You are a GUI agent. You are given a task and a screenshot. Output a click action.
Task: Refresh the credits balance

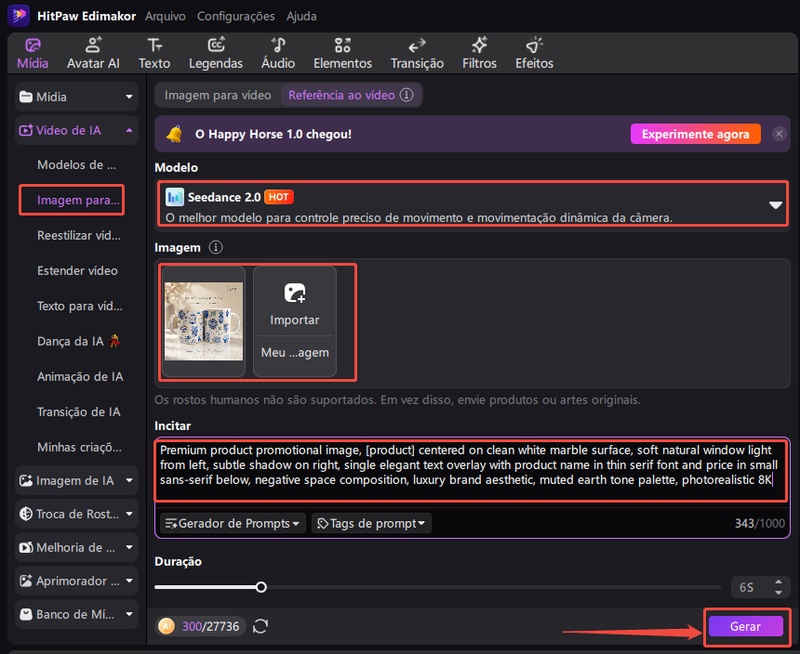point(261,626)
